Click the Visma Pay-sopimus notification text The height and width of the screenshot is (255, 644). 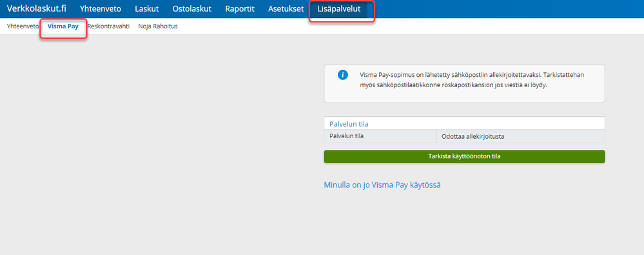pos(471,81)
